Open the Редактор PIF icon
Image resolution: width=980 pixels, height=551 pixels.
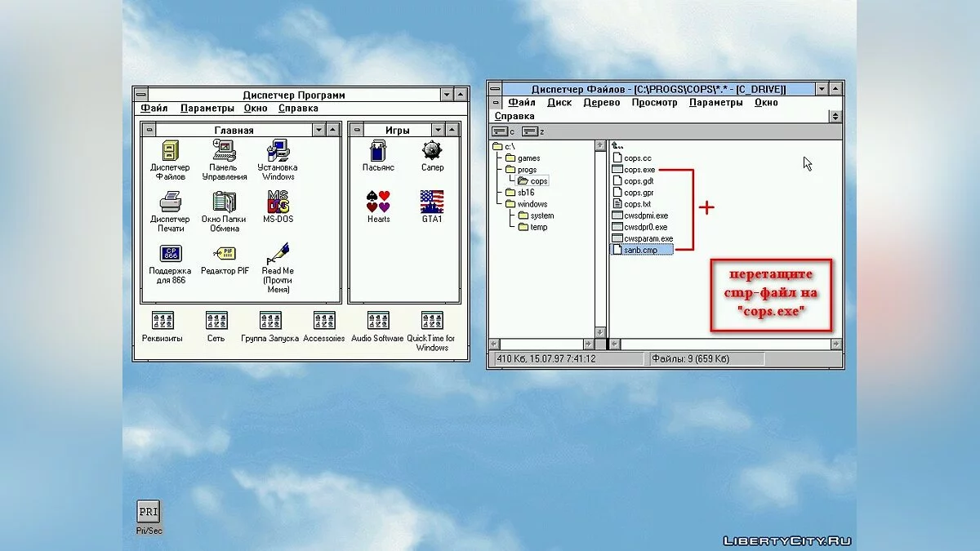224,254
